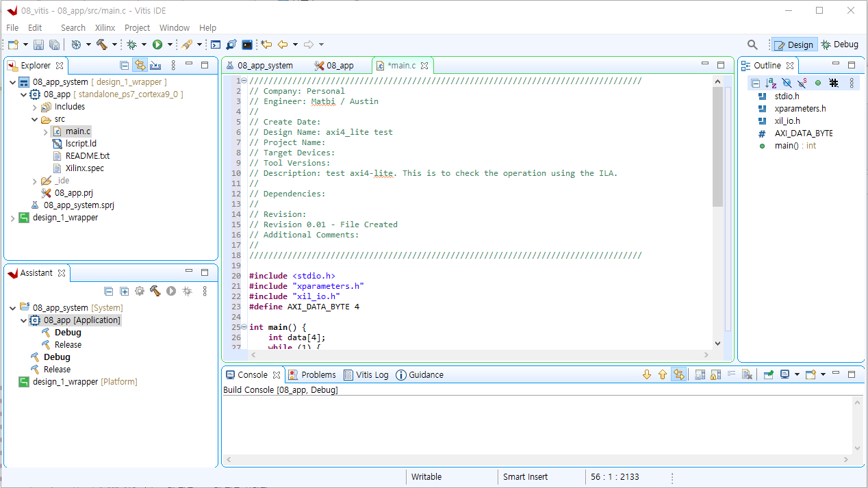Open the Xilinx menu
Screen dimensions: 868x488
pyautogui.click(x=105, y=28)
